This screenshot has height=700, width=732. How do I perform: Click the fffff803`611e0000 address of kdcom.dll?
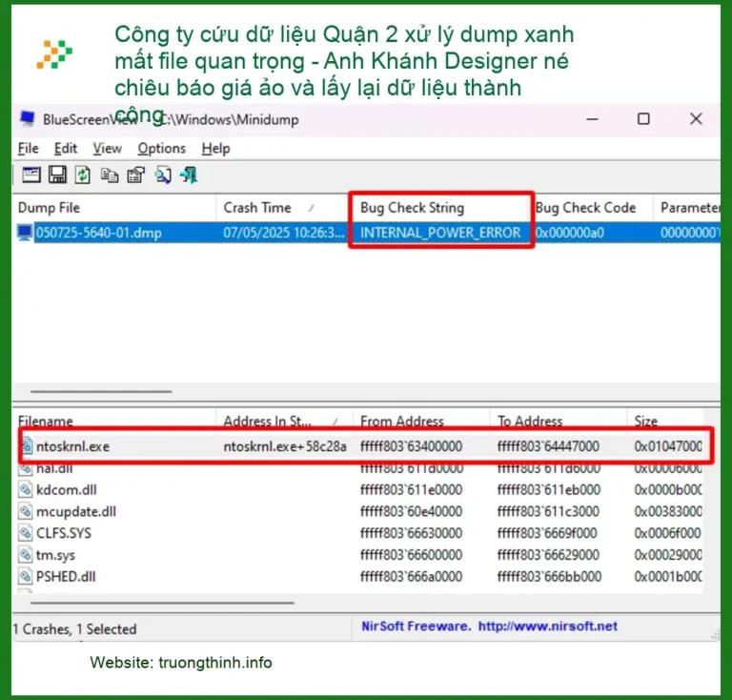[x=411, y=489]
